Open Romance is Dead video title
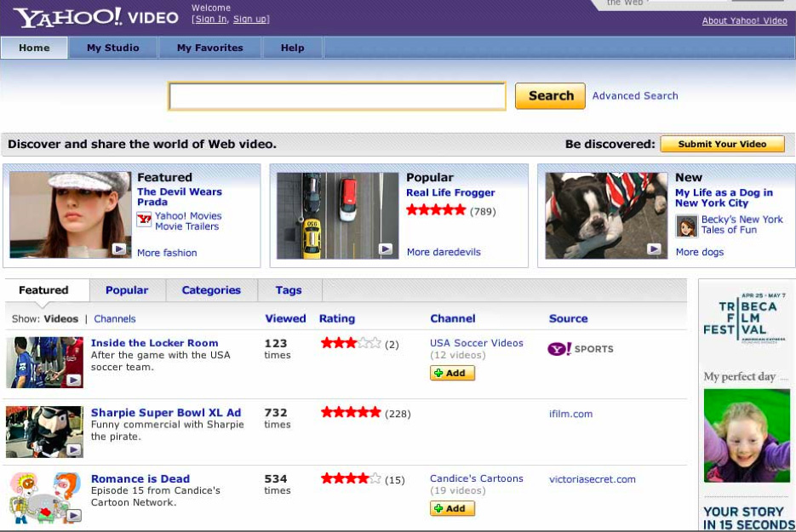796x532 pixels. (x=140, y=478)
